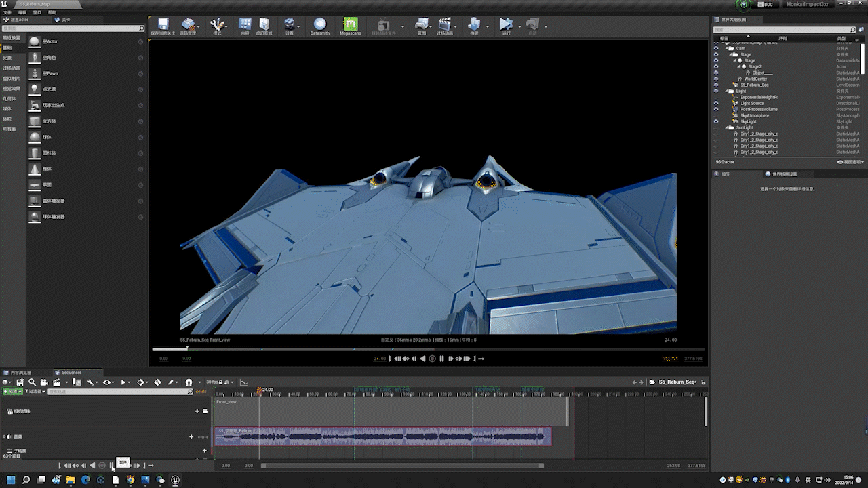Image resolution: width=868 pixels, height=488 pixels.
Task: Click the playhead marker at frame 24.00
Action: [259, 390]
